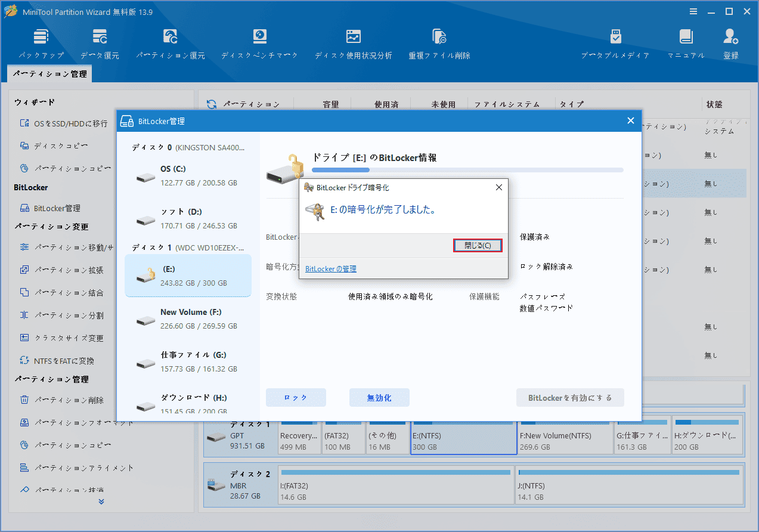Choose パーティション拡張 in sidebar
759x532 pixels.
(x=62, y=270)
